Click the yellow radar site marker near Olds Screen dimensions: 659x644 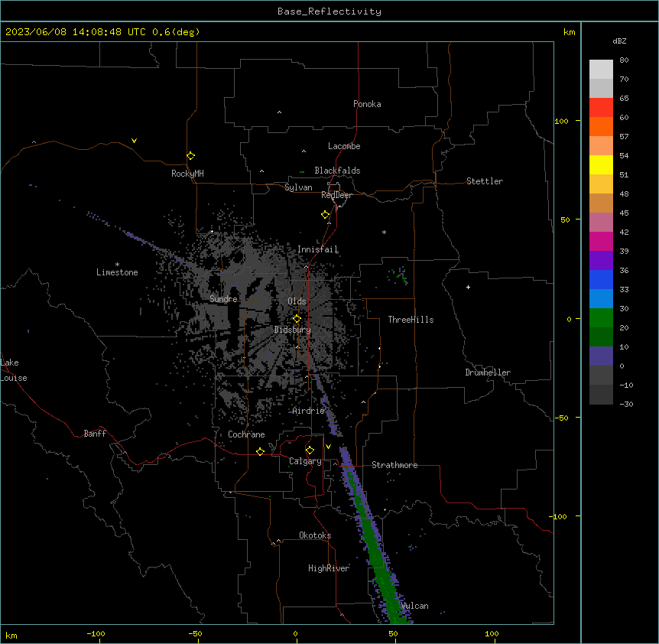tap(297, 319)
